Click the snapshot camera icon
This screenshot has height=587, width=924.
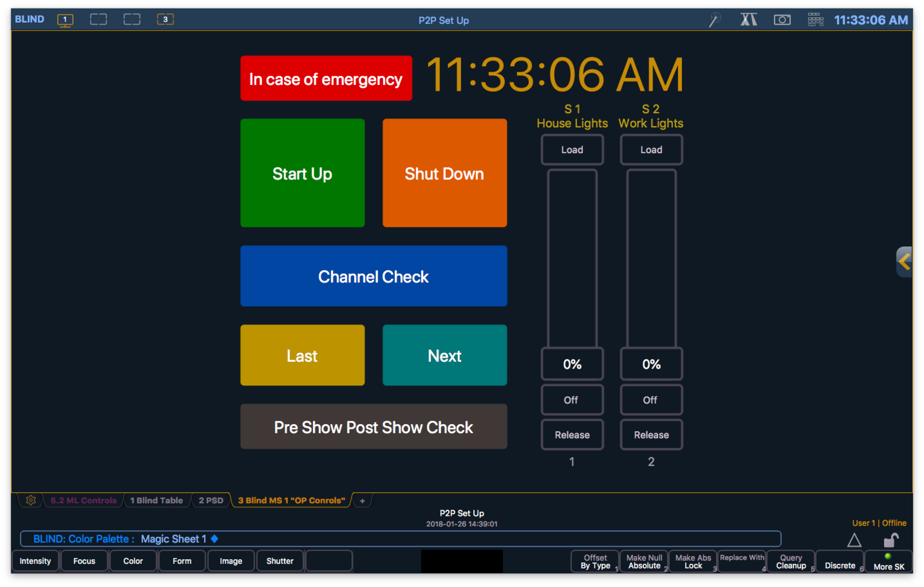[x=782, y=20]
